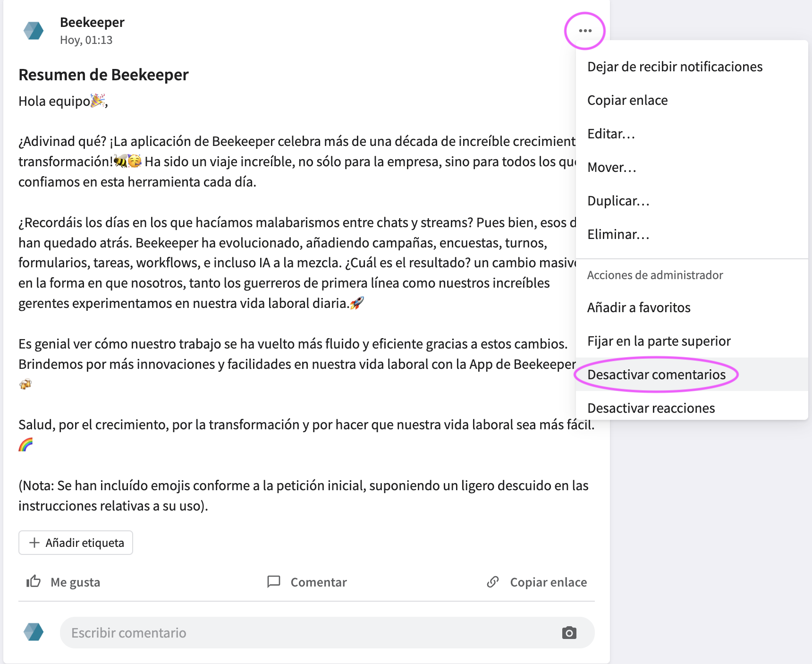The width and height of the screenshot is (812, 664).
Task: Open the three-dot post options menu
Action: tap(585, 31)
